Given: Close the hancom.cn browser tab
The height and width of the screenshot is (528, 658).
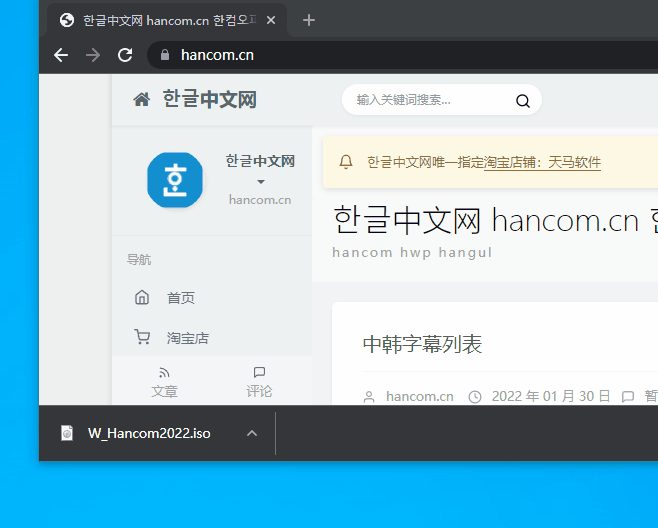Looking at the screenshot, I should coord(271,20).
